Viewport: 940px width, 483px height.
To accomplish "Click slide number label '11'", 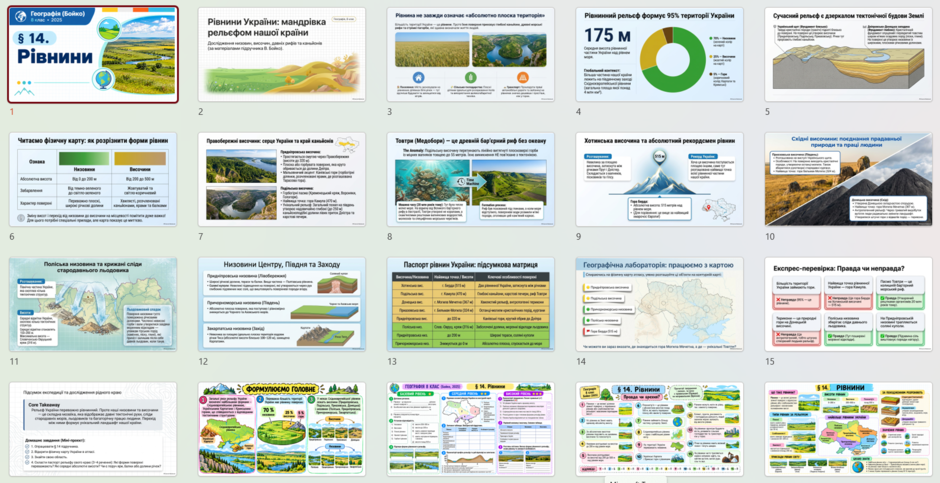I will click(x=14, y=361).
